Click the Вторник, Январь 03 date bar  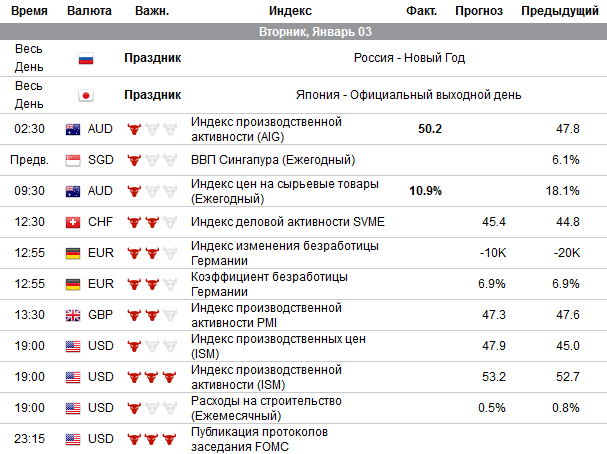303,33
